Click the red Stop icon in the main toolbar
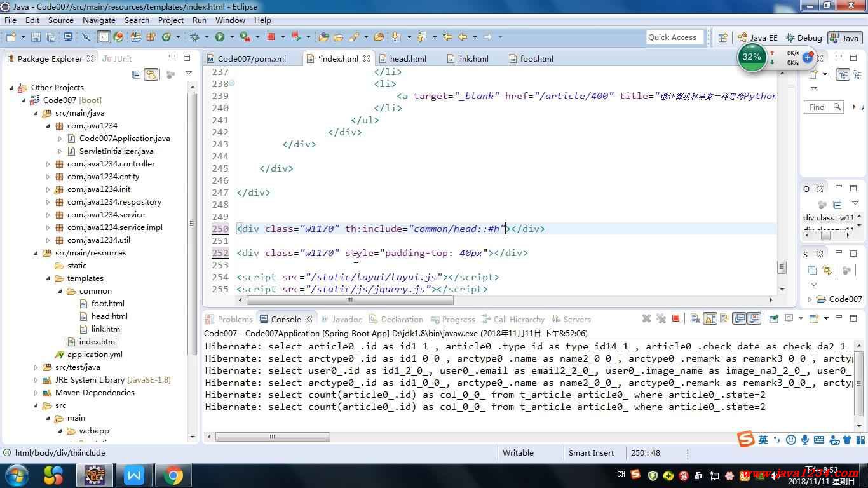 click(x=271, y=37)
